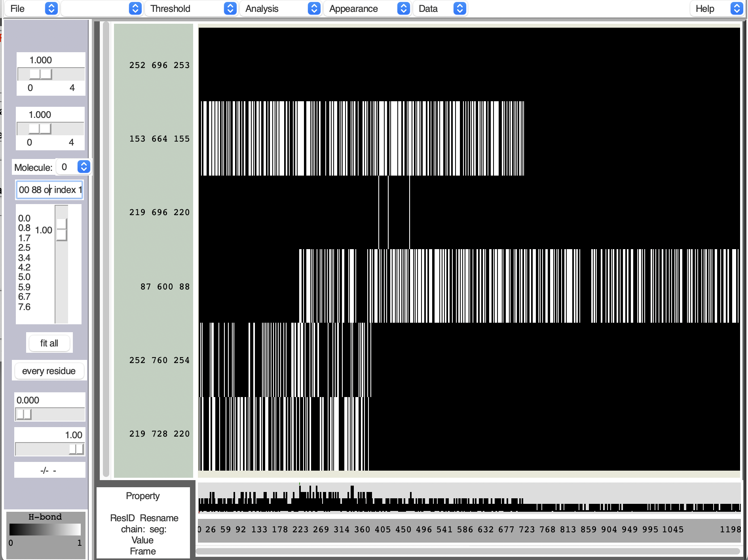Screen dimensions: 748x560
Task: Open the Data menu
Action: (x=429, y=8)
